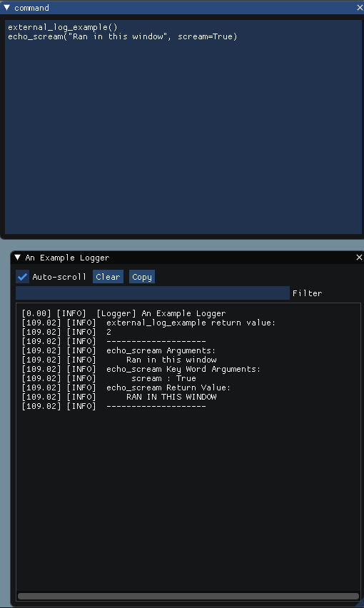Collapse the An Example Logger window
The image size is (364, 608).
tap(17, 258)
